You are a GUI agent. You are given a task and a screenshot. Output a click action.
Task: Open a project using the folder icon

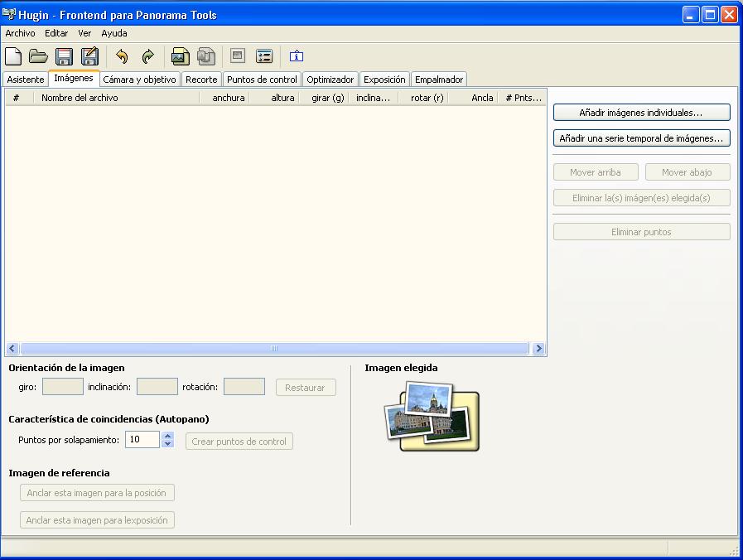click(38, 56)
